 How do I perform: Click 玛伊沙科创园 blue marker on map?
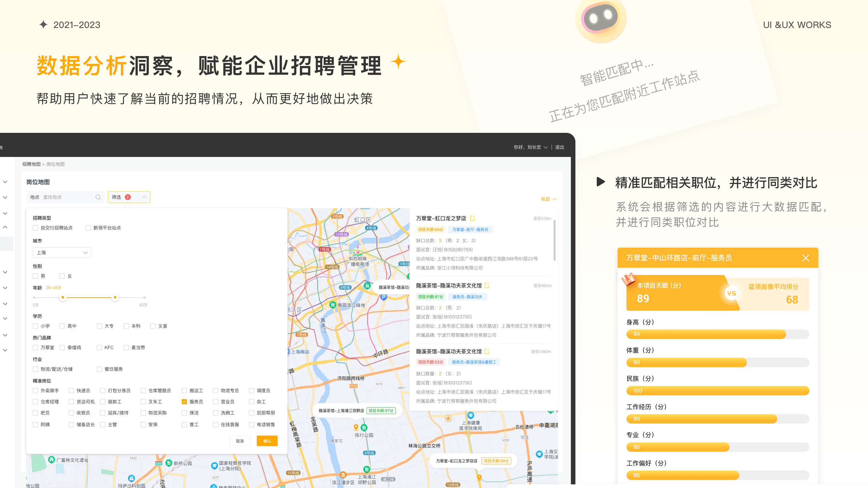132,479
